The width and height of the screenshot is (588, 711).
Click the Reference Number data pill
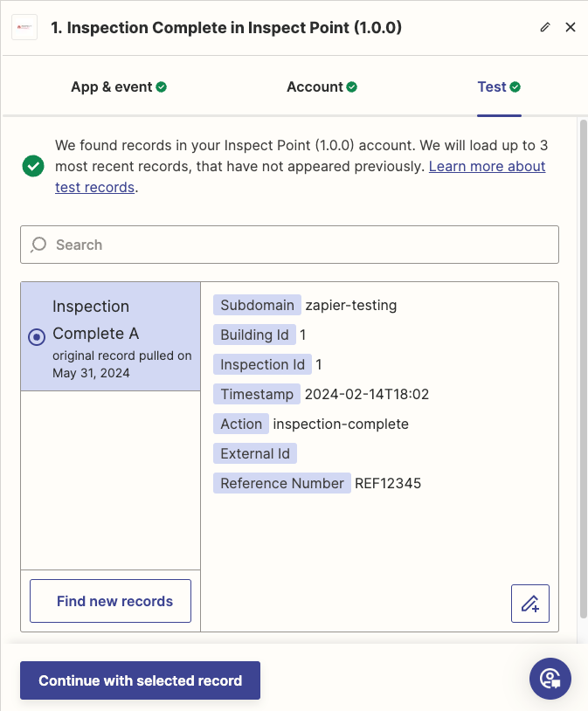(x=281, y=483)
